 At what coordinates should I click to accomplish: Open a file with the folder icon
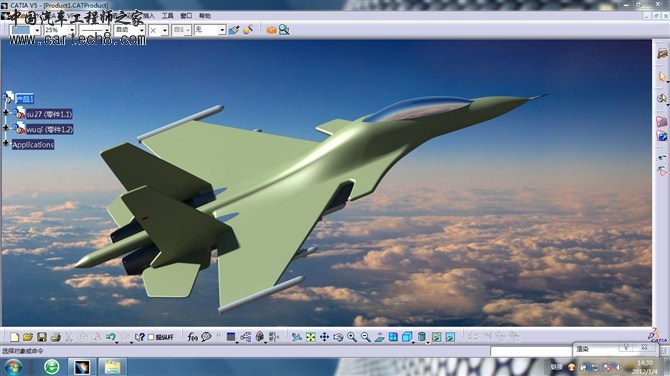[x=28, y=337]
